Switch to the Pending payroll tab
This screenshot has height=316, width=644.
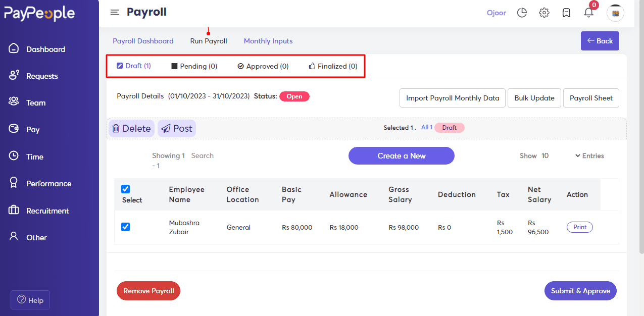tap(194, 66)
